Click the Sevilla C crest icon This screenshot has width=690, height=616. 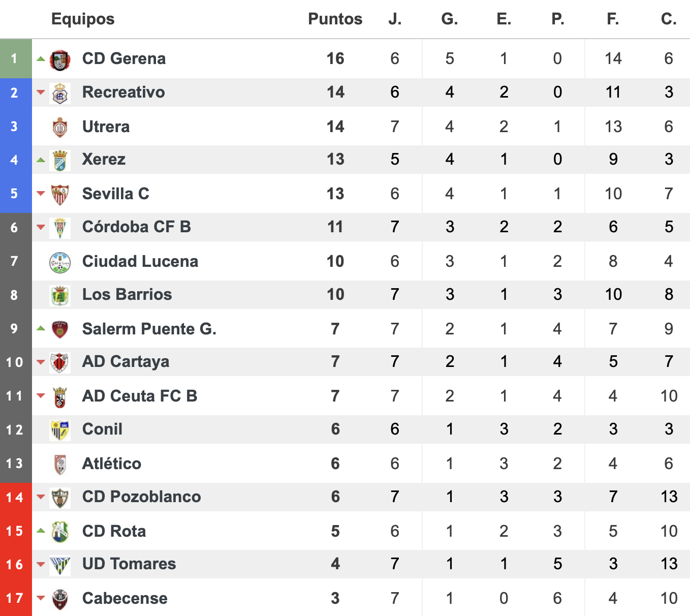[60, 195]
